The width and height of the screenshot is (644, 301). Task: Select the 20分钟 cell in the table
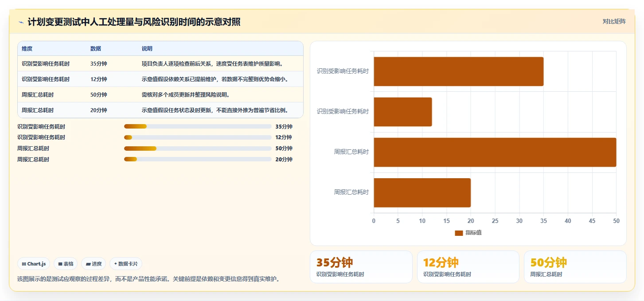point(98,110)
